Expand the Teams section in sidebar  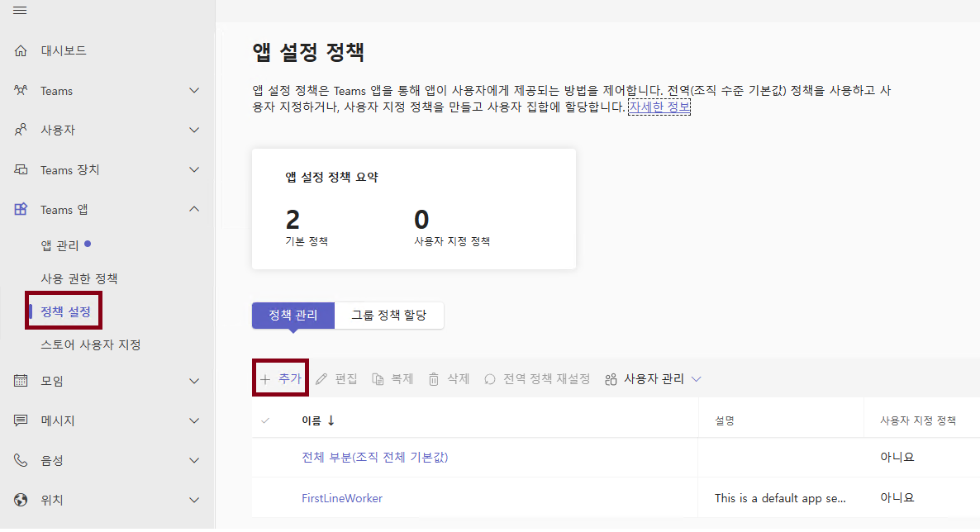[x=193, y=90]
